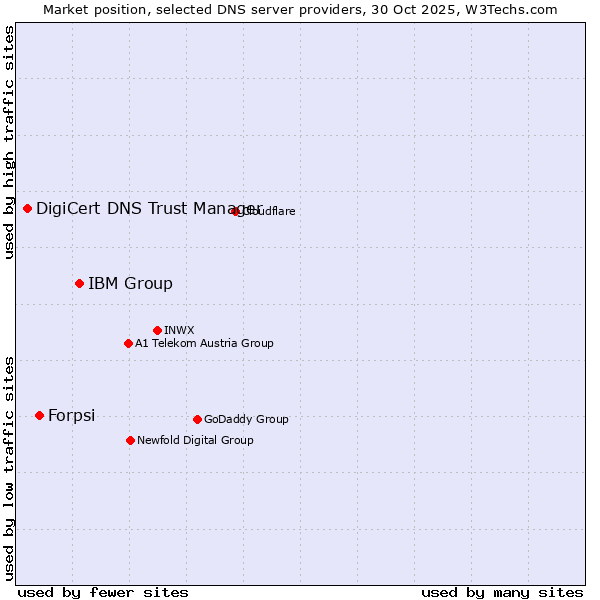Click the 'used by fewer sites' axis label
600x600 pixels.
(x=103, y=592)
